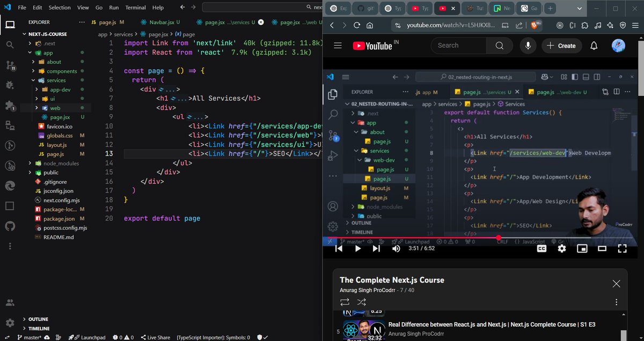Open Remote Explorer in the activity bar

point(10,125)
